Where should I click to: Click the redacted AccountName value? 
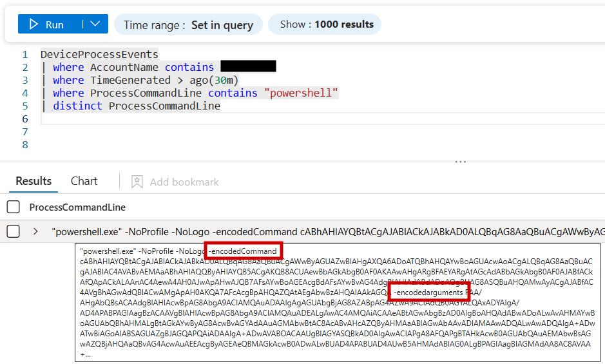(248, 66)
